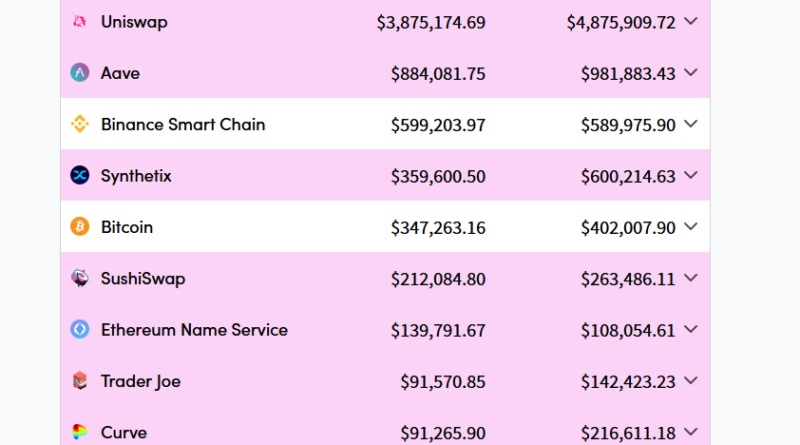The image size is (800, 445).
Task: Click the Binance Smart Chain logo icon
Action: click(80, 125)
